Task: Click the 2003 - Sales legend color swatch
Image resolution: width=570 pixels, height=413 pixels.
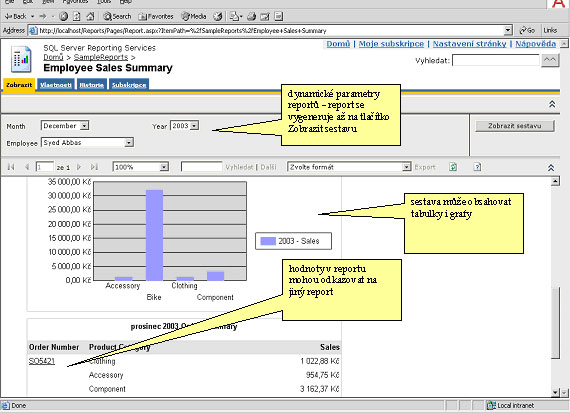Action: coord(268,241)
